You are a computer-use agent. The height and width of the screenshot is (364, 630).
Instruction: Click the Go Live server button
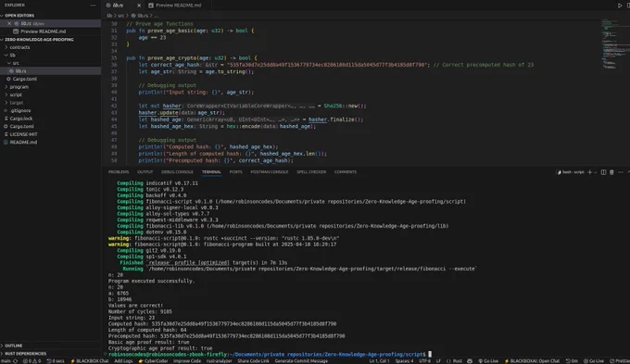pyautogui.click(x=488, y=361)
